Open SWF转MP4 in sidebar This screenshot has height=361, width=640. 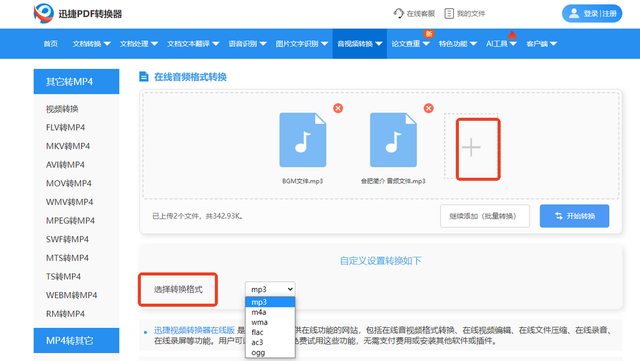[67, 239]
